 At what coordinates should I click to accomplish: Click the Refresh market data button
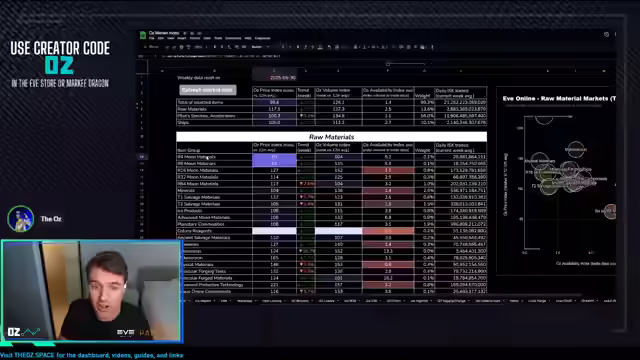point(208,90)
